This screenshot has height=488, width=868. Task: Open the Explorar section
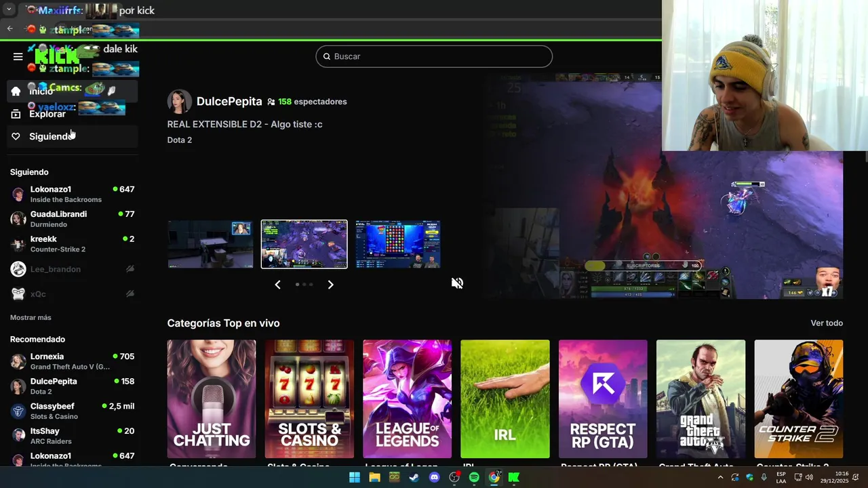pyautogui.click(x=73, y=114)
